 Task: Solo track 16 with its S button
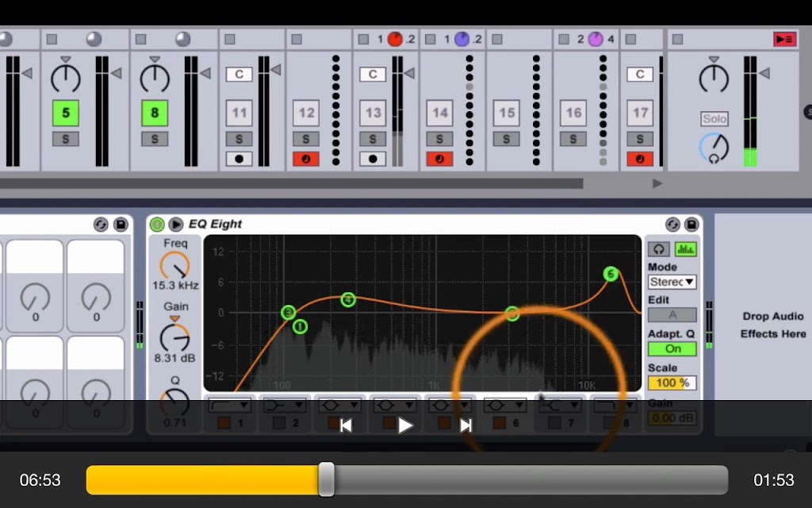click(573, 139)
